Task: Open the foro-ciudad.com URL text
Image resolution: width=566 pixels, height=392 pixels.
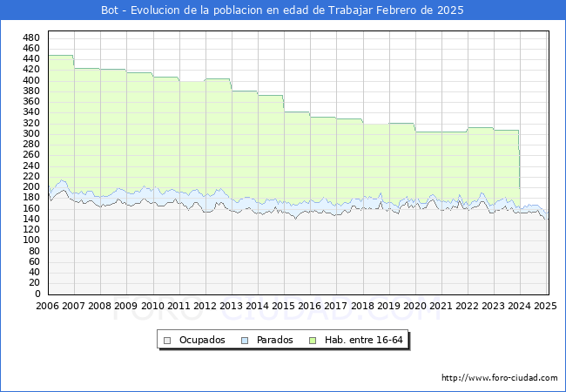Action: tap(500, 378)
